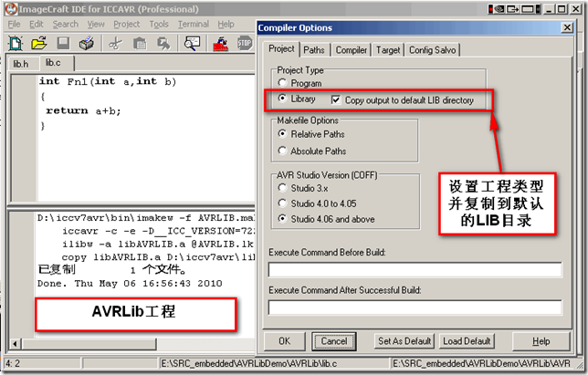Click the arrow-box icon in title bar

point(512,9)
